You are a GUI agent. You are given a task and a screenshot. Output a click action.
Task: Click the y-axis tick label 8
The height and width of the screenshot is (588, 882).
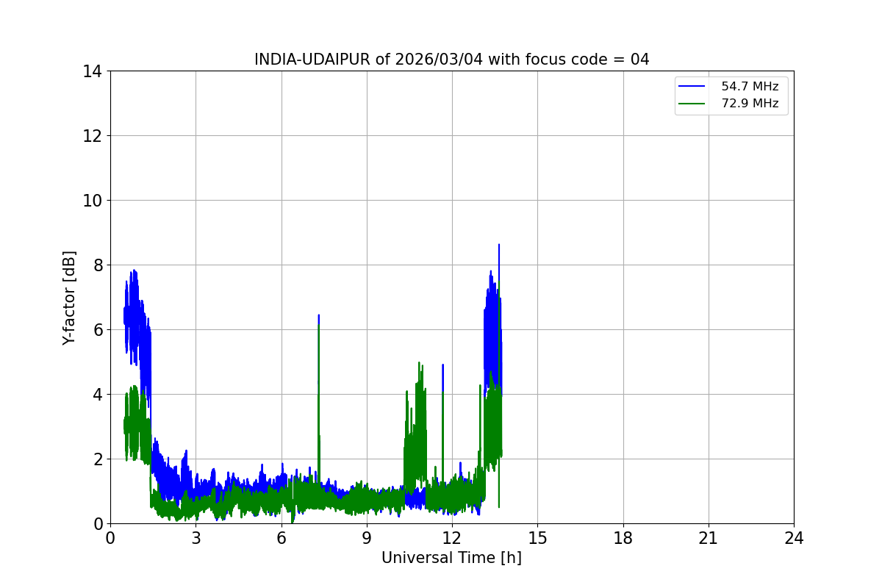98,265
